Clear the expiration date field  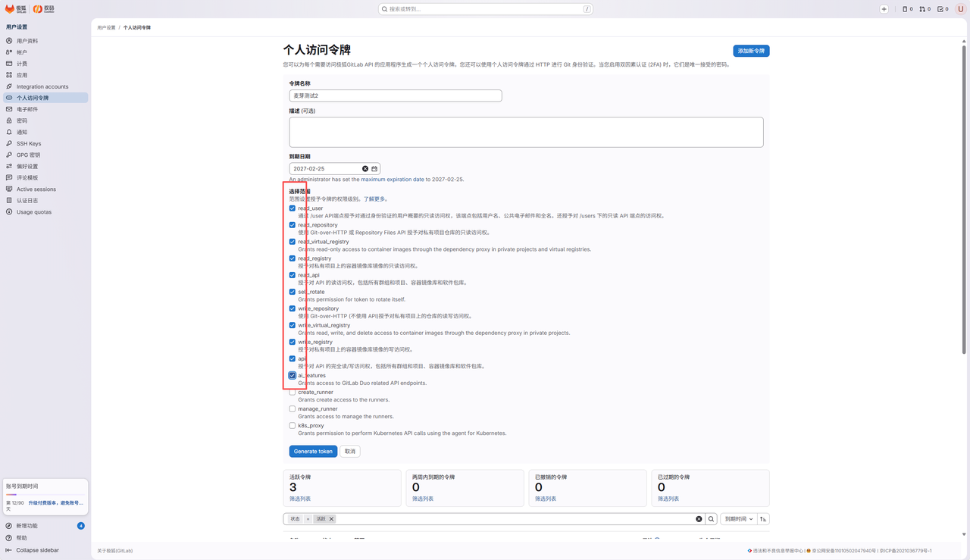click(x=365, y=169)
